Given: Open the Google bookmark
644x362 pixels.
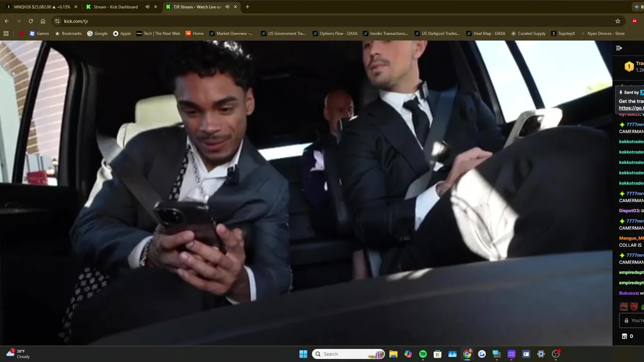Looking at the screenshot, I should point(97,34).
